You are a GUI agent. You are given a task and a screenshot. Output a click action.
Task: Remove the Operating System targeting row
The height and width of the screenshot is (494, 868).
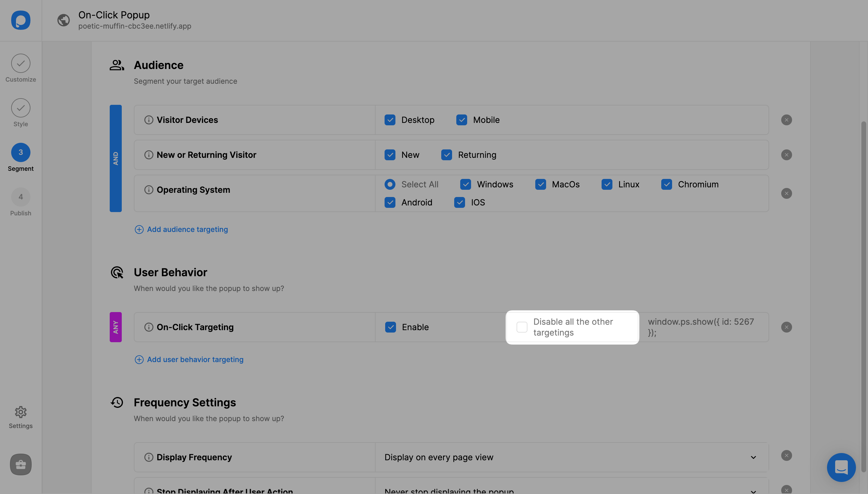(x=786, y=193)
